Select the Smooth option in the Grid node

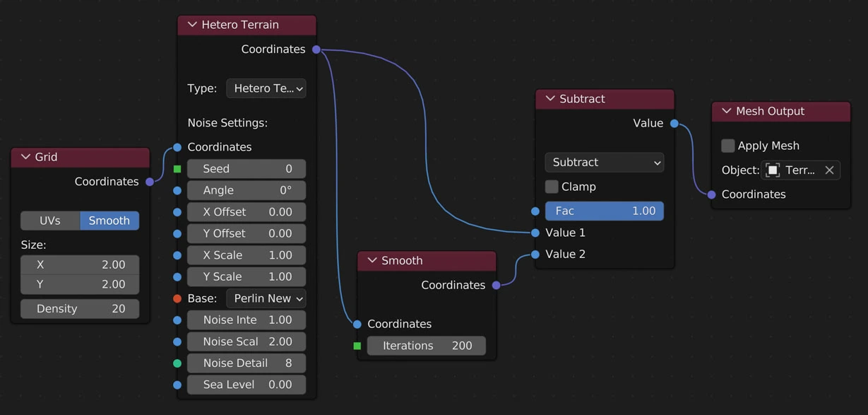tap(109, 221)
